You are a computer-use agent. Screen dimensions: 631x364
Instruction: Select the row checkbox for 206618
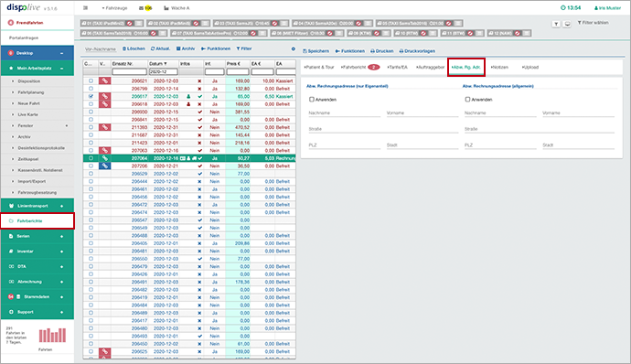(x=91, y=104)
